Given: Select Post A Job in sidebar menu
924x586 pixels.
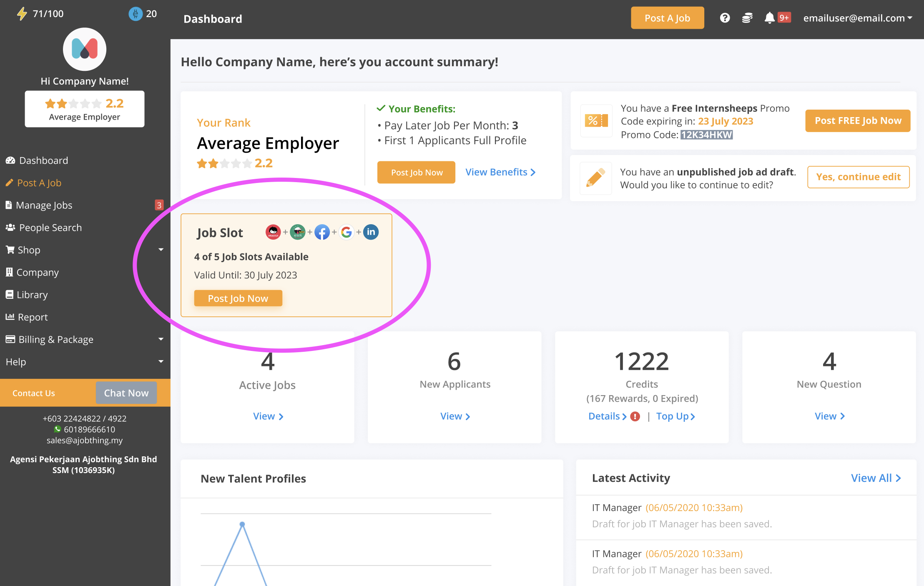Looking at the screenshot, I should coord(39,183).
